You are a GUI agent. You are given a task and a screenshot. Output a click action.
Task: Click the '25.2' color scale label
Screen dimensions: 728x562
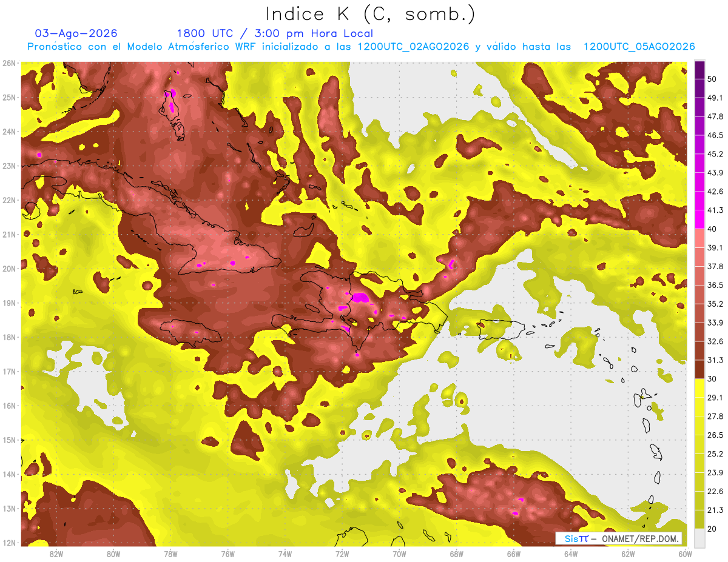[x=715, y=453]
